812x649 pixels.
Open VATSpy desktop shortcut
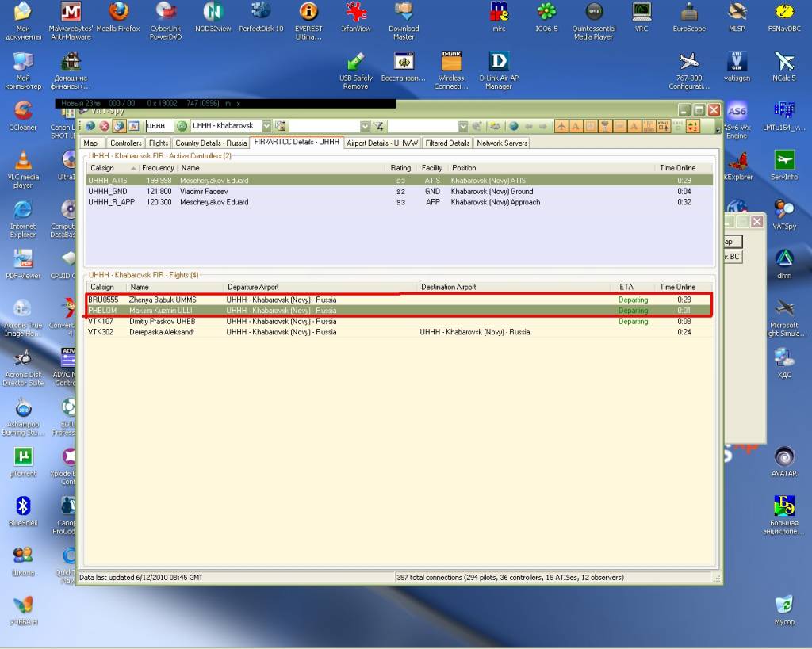783,216
